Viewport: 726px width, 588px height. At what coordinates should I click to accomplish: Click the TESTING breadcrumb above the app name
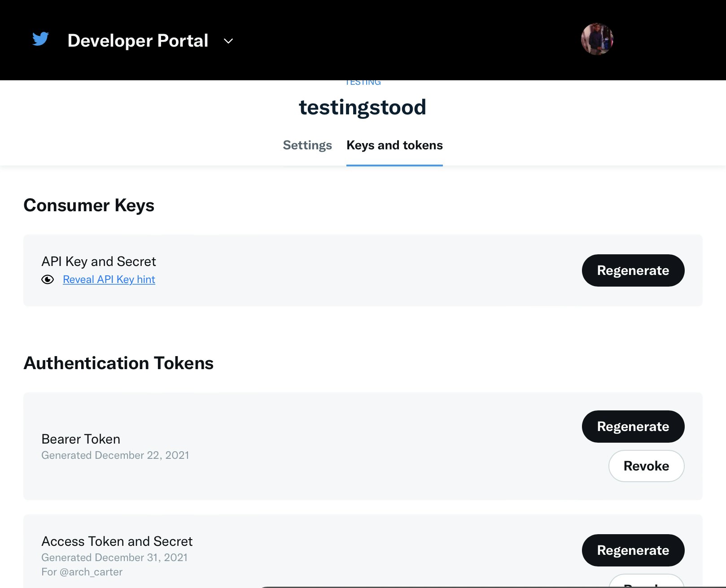pos(363,83)
